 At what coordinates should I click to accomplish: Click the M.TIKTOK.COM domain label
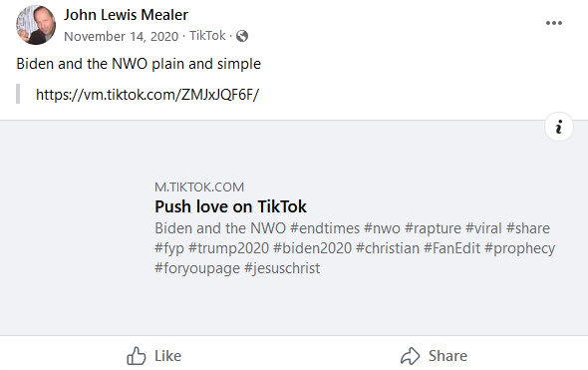199,186
